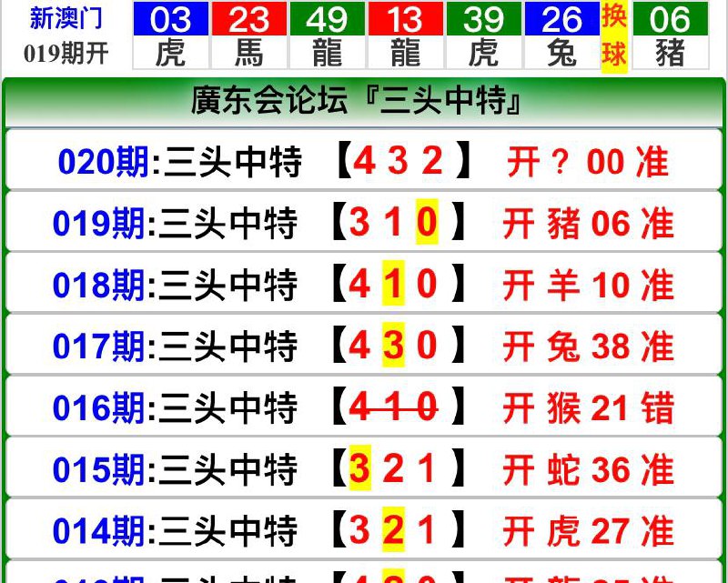The height and width of the screenshot is (583, 728).
Task: Click the green ball number 39
Action: pyautogui.click(x=484, y=18)
